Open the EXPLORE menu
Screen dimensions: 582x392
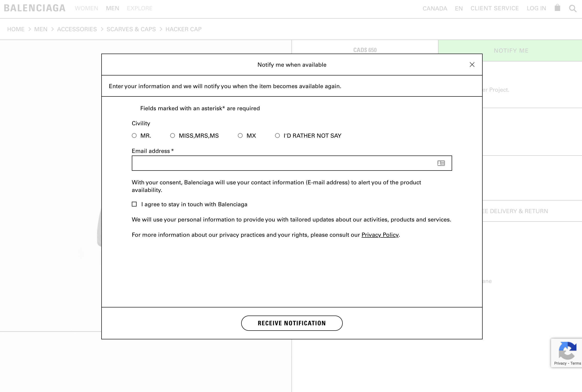click(x=140, y=9)
